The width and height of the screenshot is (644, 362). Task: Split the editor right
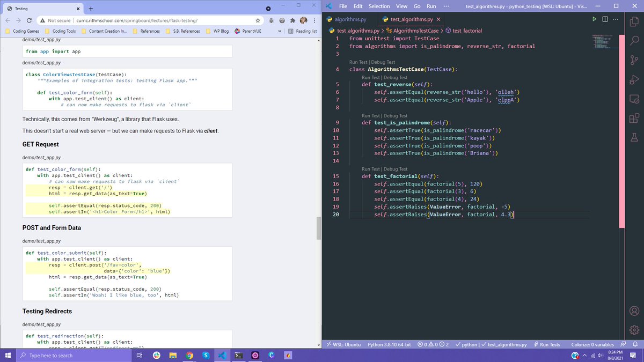[605, 19]
